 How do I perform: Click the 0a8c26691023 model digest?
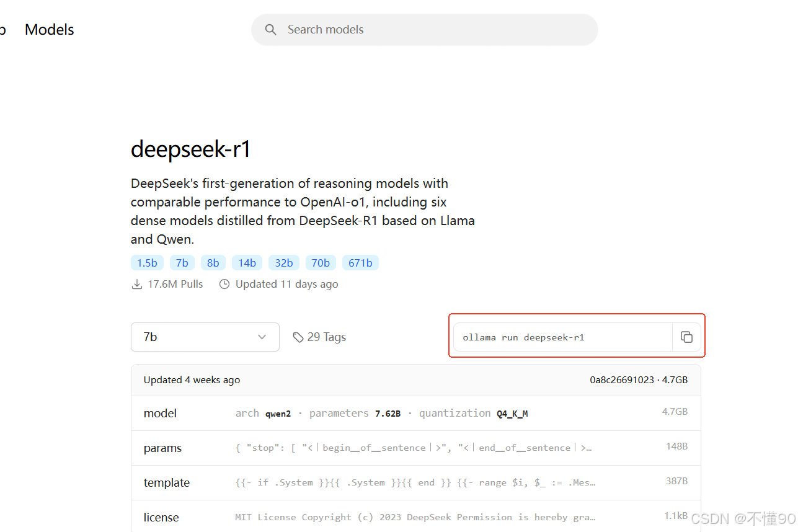621,379
